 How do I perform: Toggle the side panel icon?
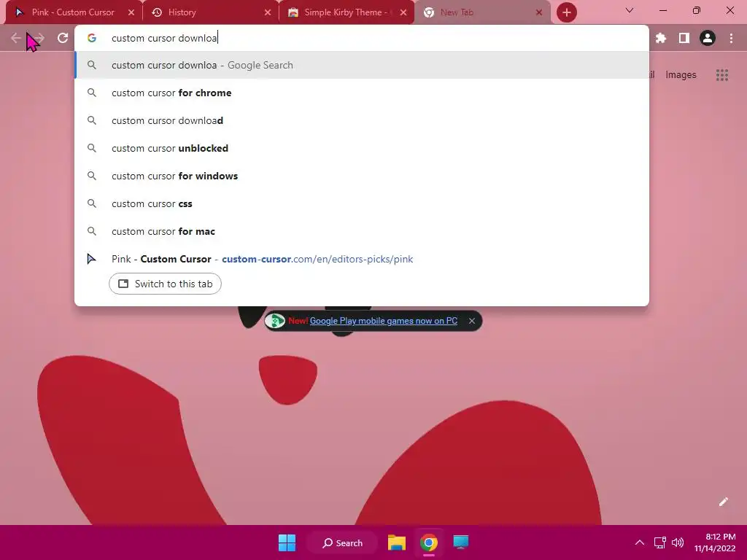684,38
